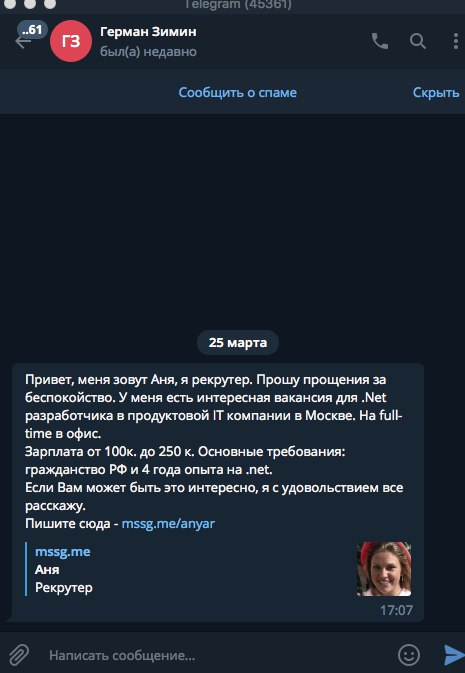This screenshot has width=465, height=673.
Task: Go back using the arrow icon
Action: [22, 42]
